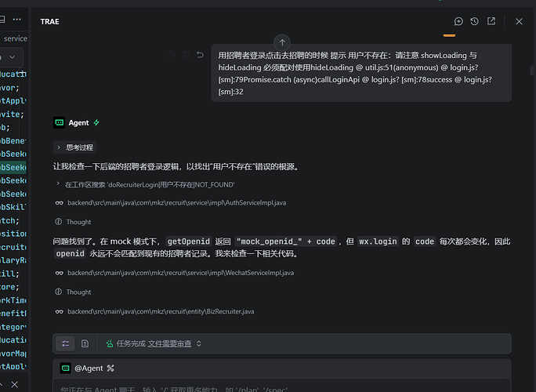Delete the user message via trash icon
This screenshot has width=536, height=392.
pos(186,55)
